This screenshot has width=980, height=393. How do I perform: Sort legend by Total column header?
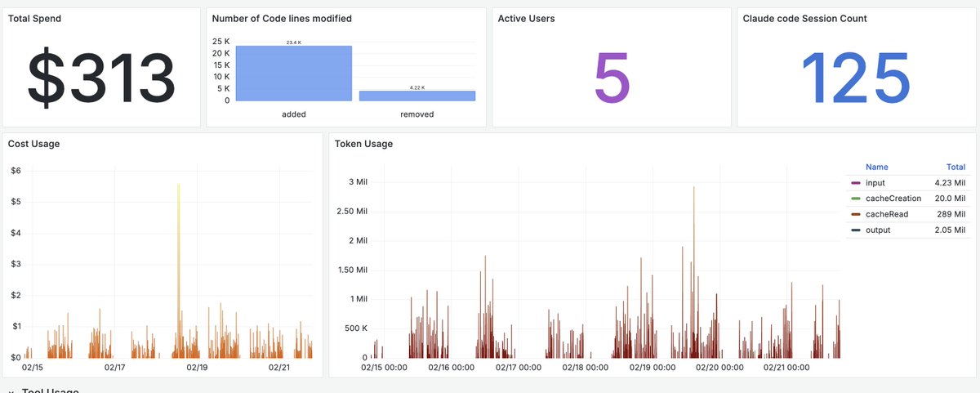[x=955, y=167]
